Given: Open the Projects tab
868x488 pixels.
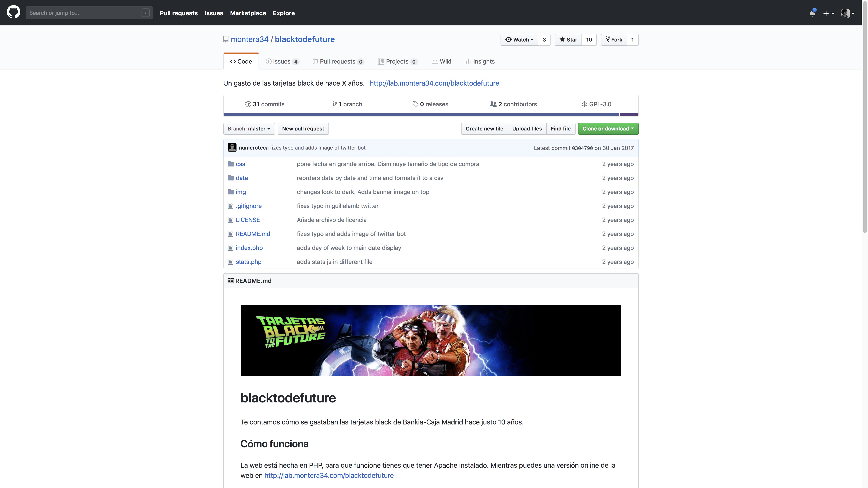Looking at the screenshot, I should [x=398, y=61].
